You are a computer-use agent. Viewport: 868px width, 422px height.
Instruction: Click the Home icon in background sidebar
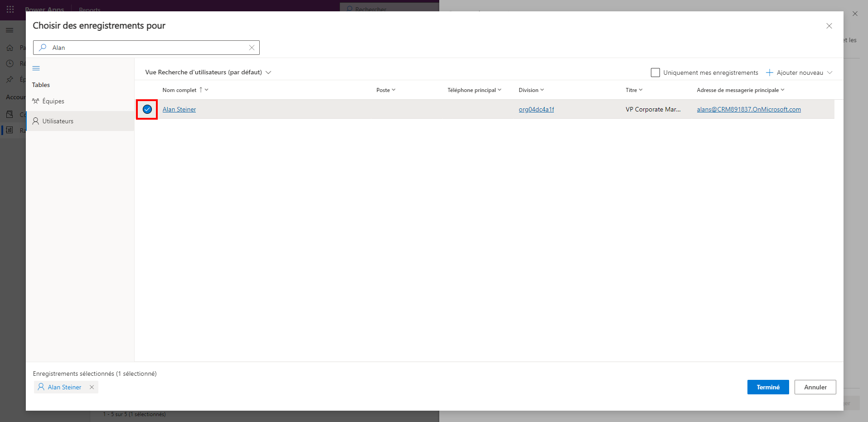pyautogui.click(x=10, y=48)
